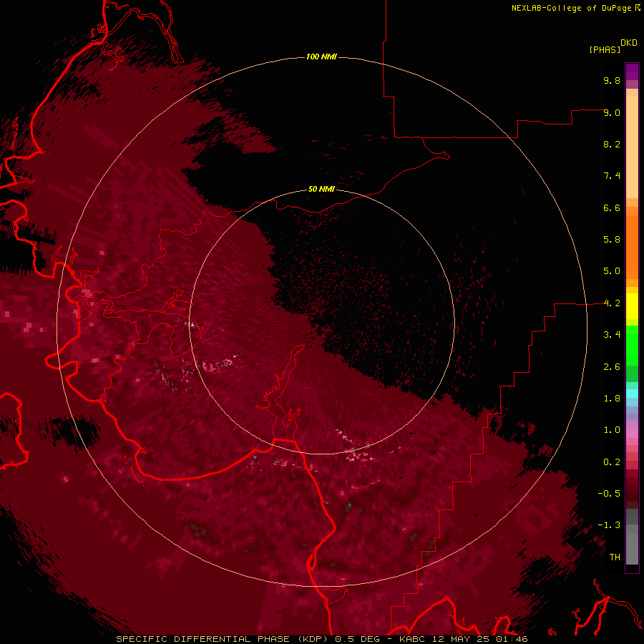Viewport: 644px width, 644px height.
Task: Click the '9.8' color scale value
Action: point(612,80)
